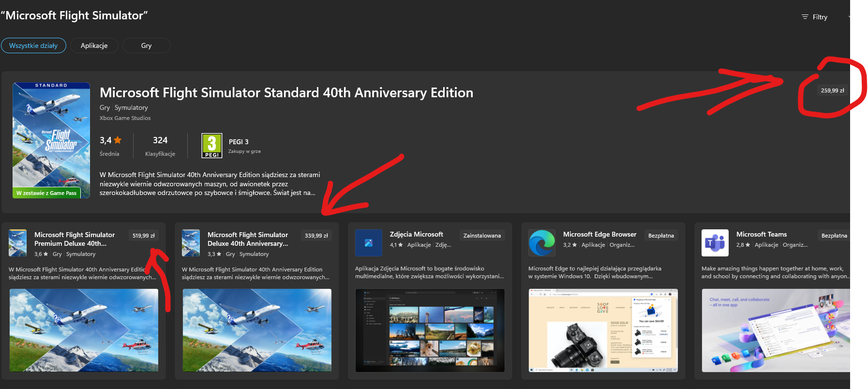The height and width of the screenshot is (389, 868).
Task: Click the Premium Deluxe edition small icon
Action: coord(18,243)
